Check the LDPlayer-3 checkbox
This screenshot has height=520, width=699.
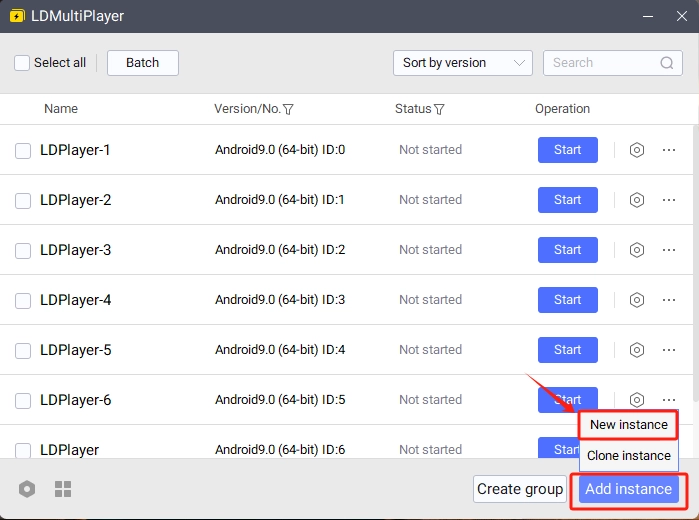click(x=23, y=251)
